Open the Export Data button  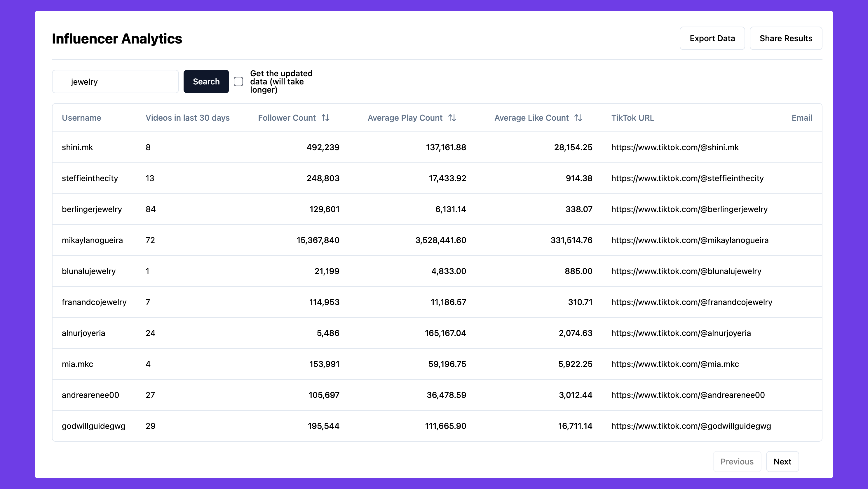(x=712, y=39)
